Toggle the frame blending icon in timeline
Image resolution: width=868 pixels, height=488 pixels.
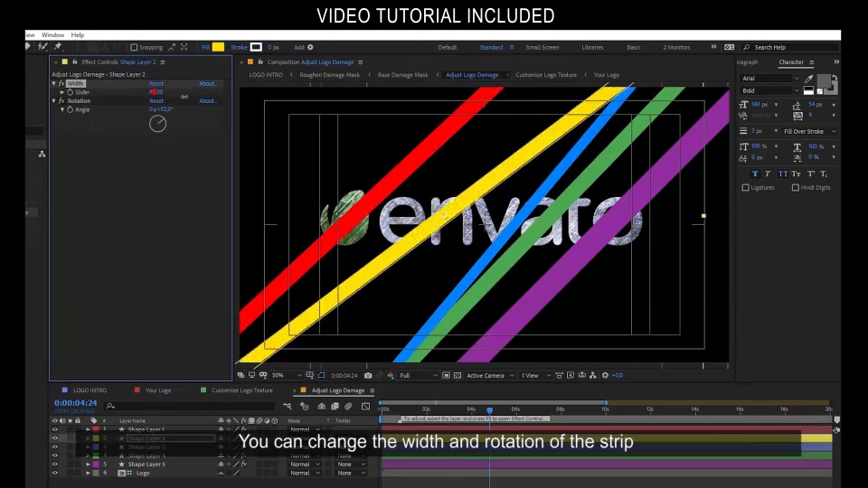click(x=335, y=406)
